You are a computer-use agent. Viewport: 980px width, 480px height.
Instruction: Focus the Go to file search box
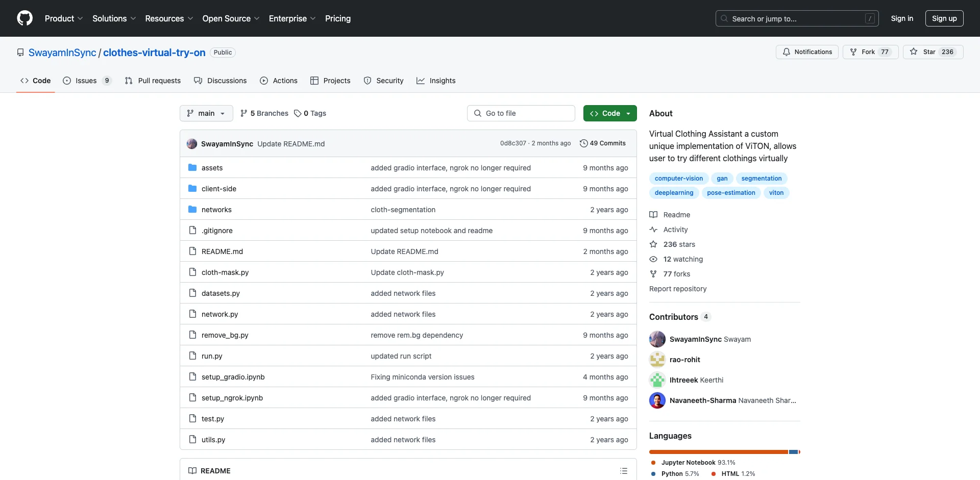tap(521, 113)
